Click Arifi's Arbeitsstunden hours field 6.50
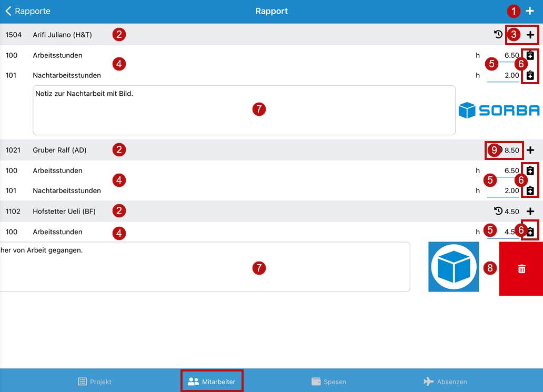 tap(504, 55)
